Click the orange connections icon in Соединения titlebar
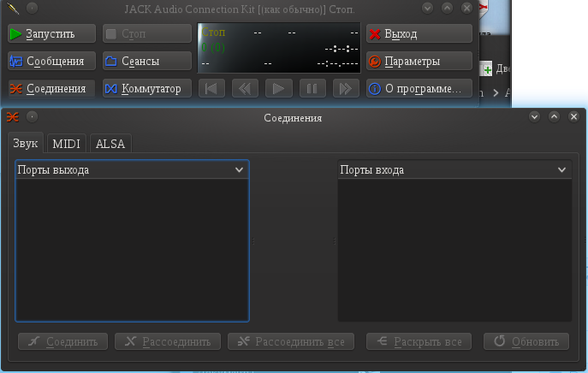This screenshot has width=588, height=373. click(x=13, y=117)
